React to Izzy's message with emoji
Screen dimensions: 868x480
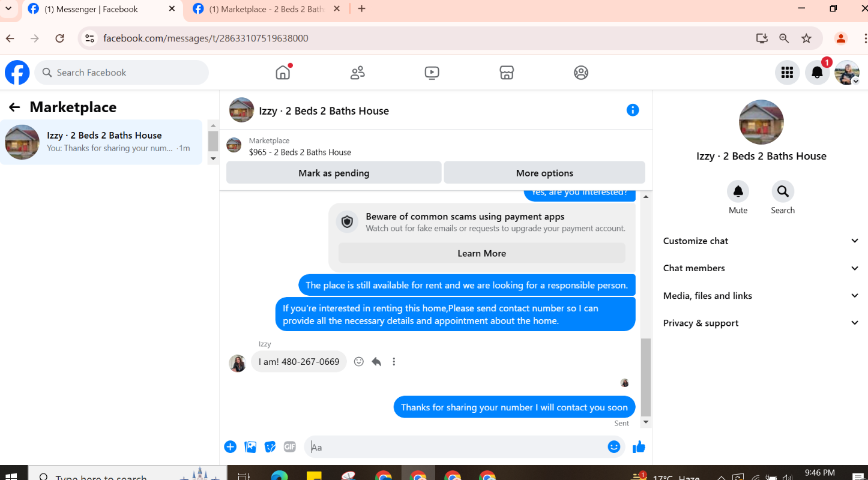tap(359, 362)
